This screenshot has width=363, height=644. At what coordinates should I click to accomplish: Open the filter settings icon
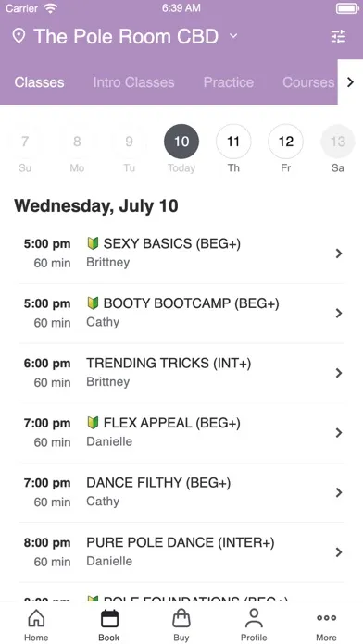[338, 37]
